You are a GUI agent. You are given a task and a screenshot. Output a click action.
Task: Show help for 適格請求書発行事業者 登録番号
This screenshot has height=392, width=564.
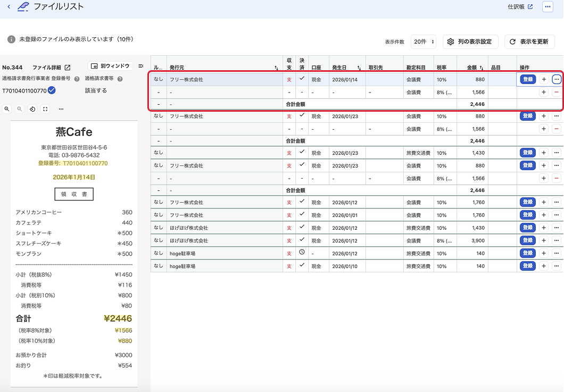(77, 79)
